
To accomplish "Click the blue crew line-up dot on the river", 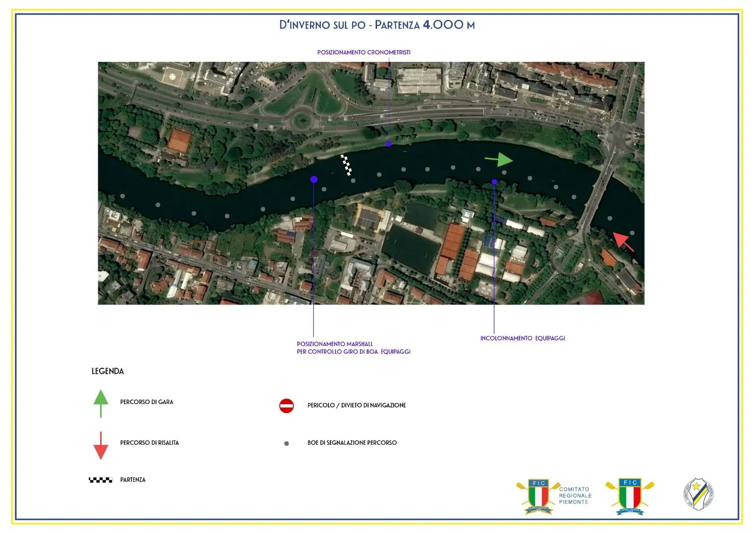I will [x=494, y=182].
